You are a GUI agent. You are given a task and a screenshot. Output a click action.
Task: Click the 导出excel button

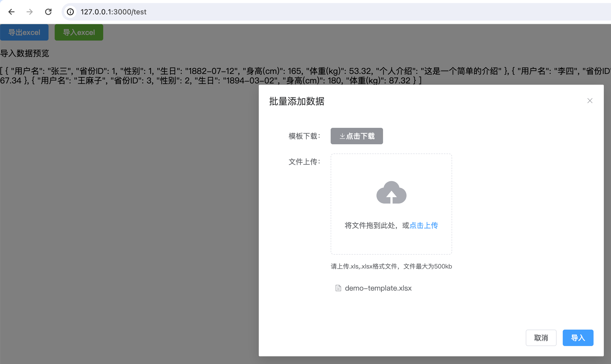pos(24,32)
